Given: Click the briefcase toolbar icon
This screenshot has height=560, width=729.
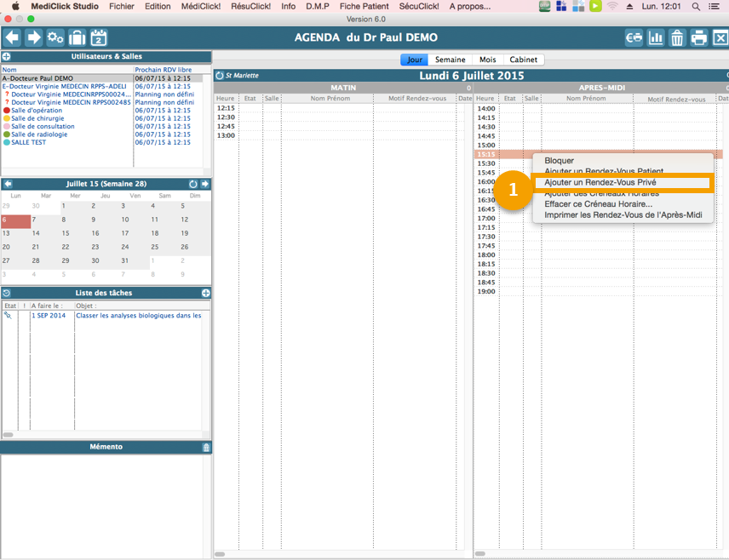Looking at the screenshot, I should 77,37.
